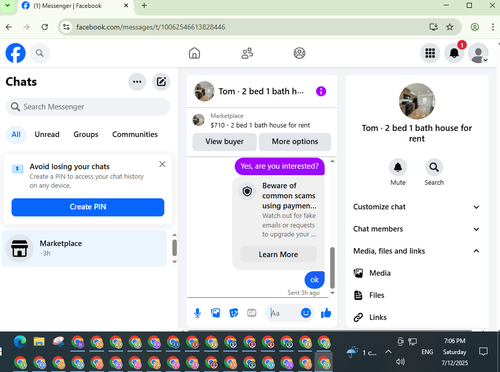Open the nine-dot Menu grid icon

[430, 53]
